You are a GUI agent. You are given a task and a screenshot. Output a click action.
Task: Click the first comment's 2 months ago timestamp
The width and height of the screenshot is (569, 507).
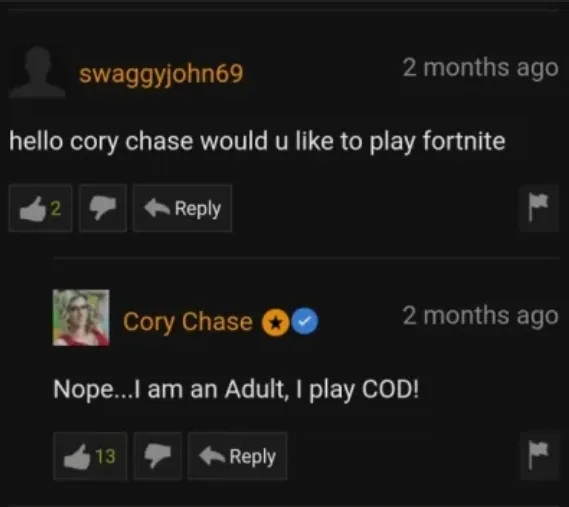pos(480,68)
